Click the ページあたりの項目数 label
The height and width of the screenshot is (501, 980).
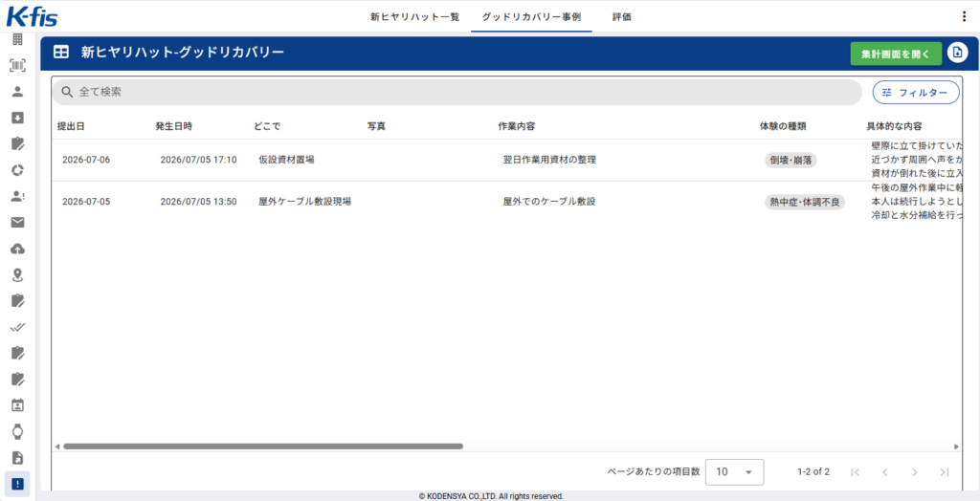click(653, 471)
